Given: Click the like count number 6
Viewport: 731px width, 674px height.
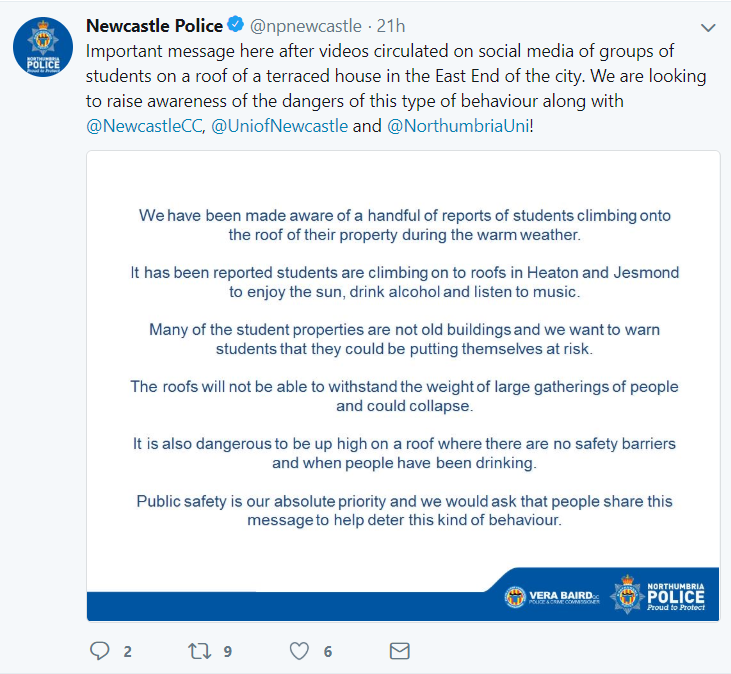Looking at the screenshot, I should pos(328,652).
